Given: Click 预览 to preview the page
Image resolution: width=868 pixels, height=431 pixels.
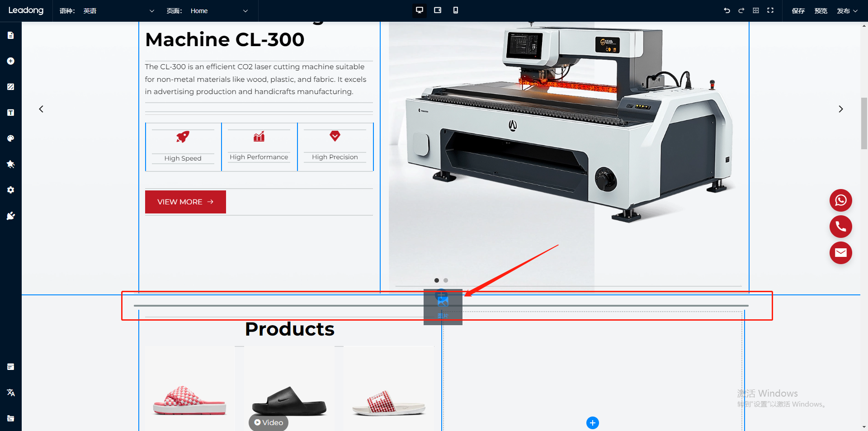Looking at the screenshot, I should coord(821,11).
